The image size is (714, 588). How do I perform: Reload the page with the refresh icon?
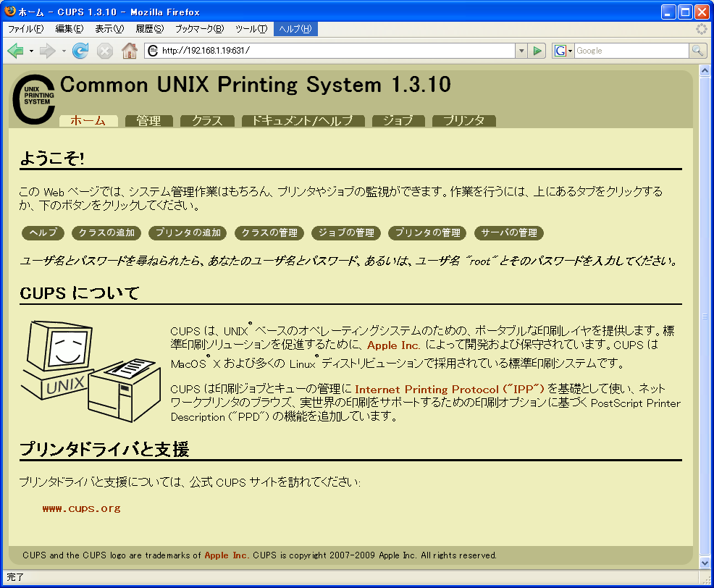[80, 51]
